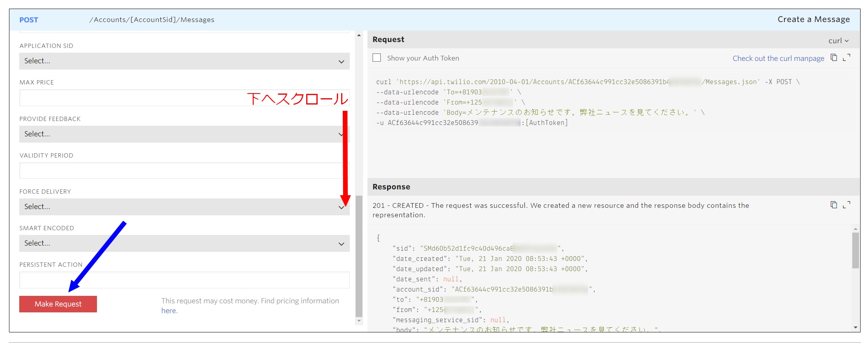
Task: Click the Request section heading
Action: [x=388, y=39]
